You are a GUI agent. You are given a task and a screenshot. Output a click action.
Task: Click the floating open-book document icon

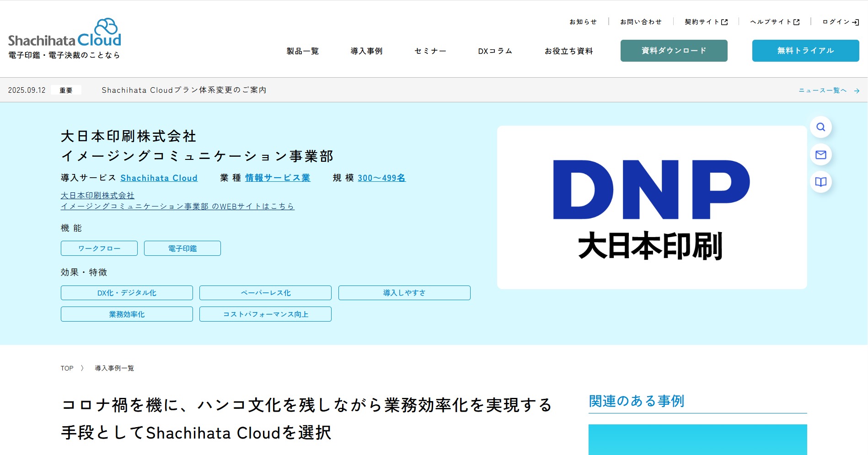tap(820, 182)
